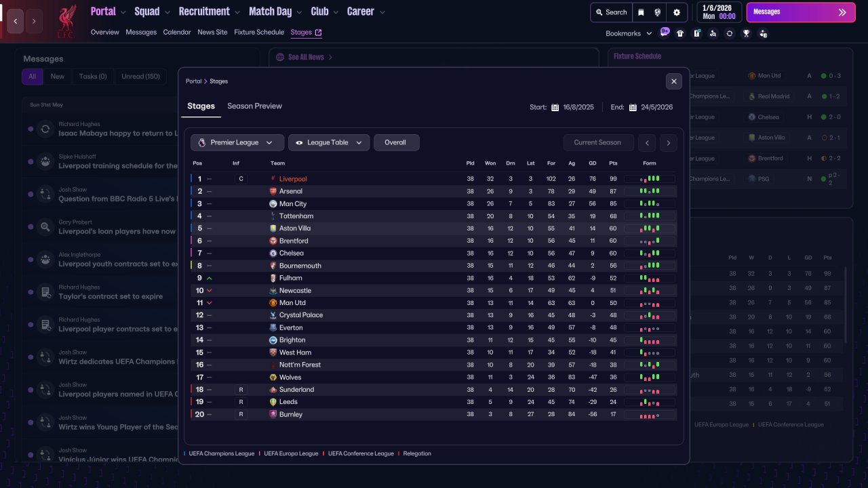Sort the table by the Pts column
Screen dimensions: 868x488
click(x=613, y=163)
